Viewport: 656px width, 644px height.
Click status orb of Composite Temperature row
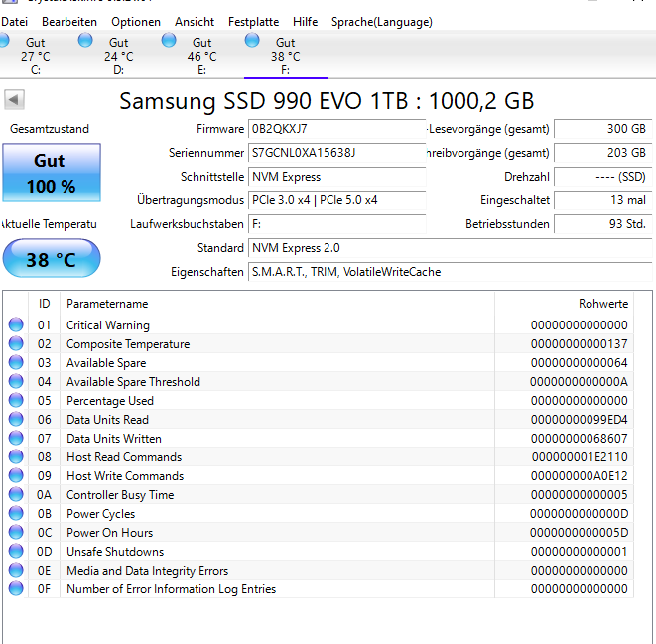16,343
